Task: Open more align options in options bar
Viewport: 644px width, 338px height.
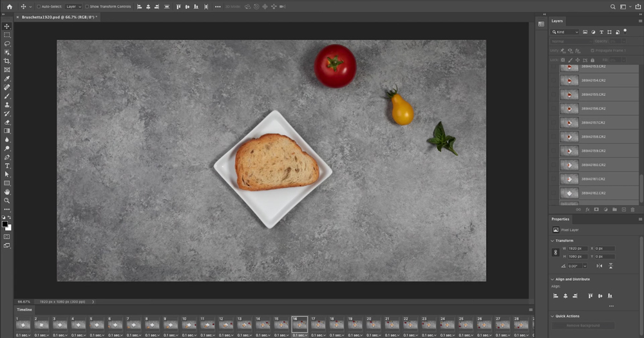Action: pos(218,6)
